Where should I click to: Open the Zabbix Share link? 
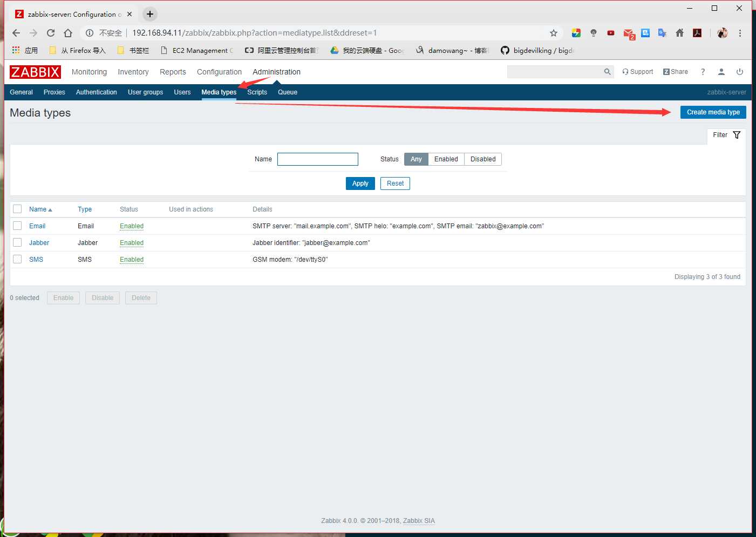676,72
